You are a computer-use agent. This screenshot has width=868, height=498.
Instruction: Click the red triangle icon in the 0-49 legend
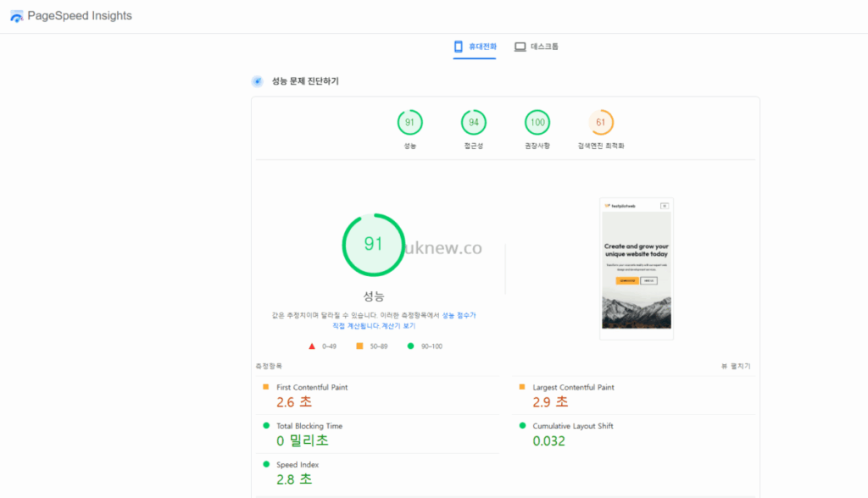[x=313, y=346]
